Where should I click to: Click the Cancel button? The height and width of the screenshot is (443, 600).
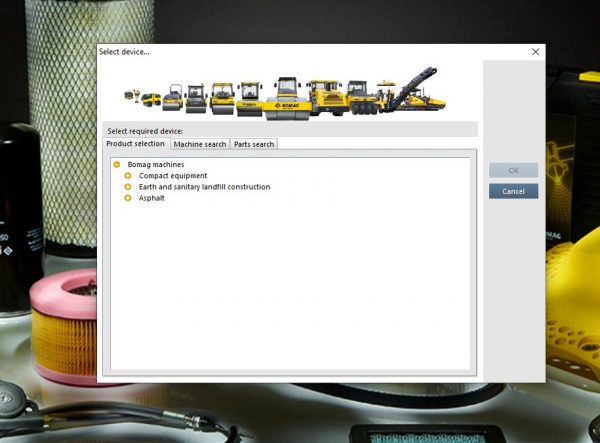(513, 191)
